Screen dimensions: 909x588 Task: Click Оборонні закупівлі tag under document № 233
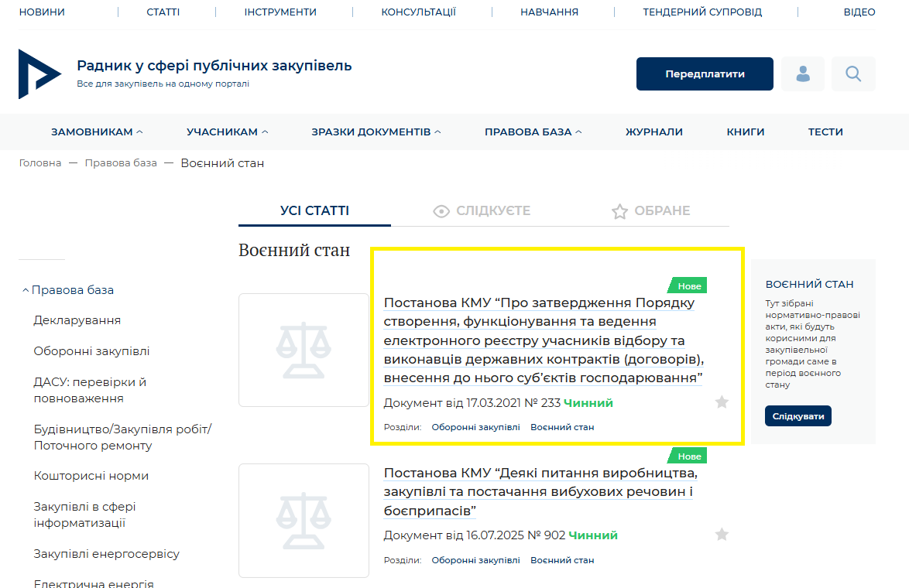click(x=476, y=427)
